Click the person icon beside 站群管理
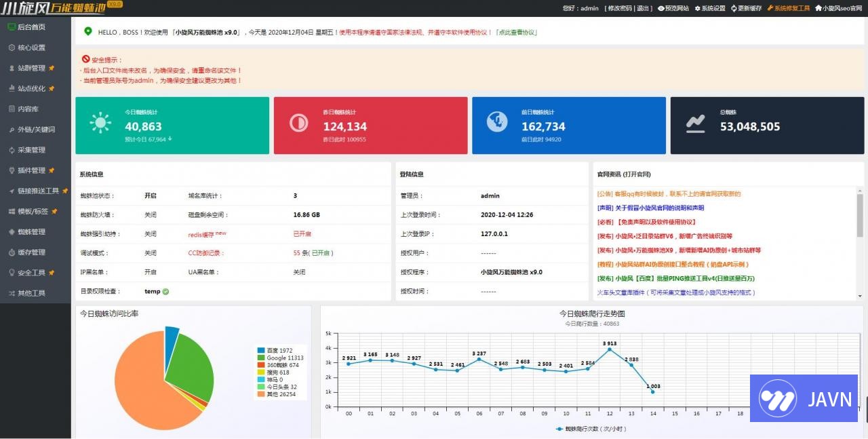Image resolution: width=868 pixels, height=439 pixels. pos(12,68)
